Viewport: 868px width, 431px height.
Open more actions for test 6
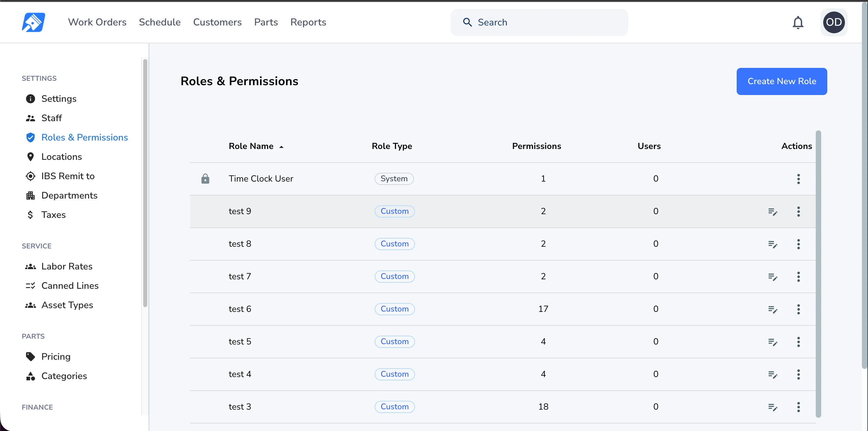798,309
